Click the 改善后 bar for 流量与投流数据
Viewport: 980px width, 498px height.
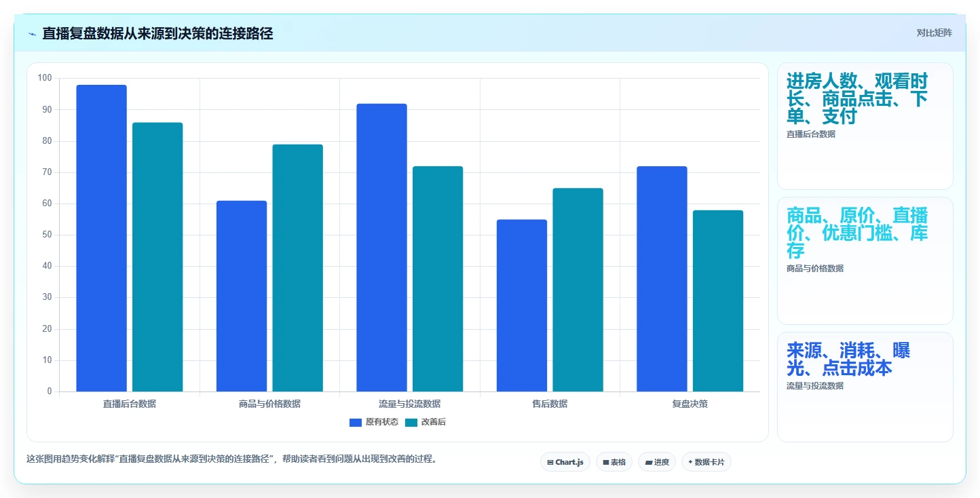pos(438,279)
